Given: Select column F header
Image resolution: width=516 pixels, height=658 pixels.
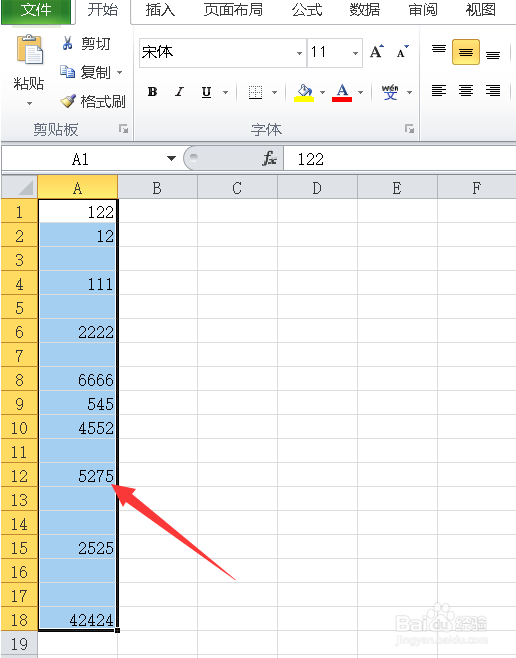Looking at the screenshot, I should click(x=477, y=188).
